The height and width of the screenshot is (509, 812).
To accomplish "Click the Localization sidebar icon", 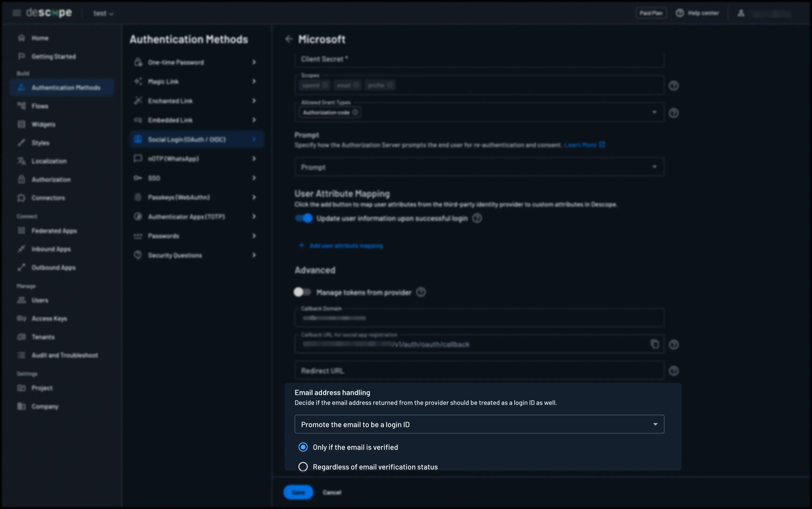I will tap(21, 161).
